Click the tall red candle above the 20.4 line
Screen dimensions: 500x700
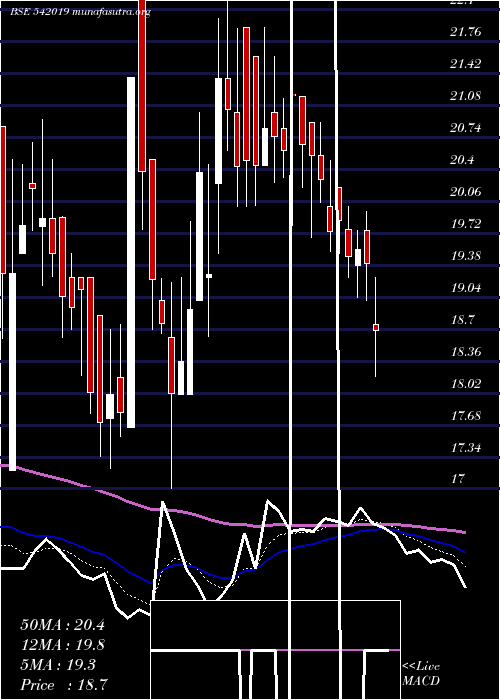(x=142, y=85)
